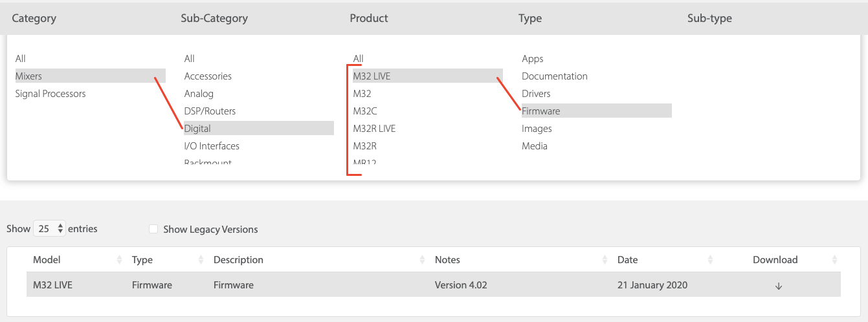
Task: Select the plain M32 product
Action: [362, 94]
